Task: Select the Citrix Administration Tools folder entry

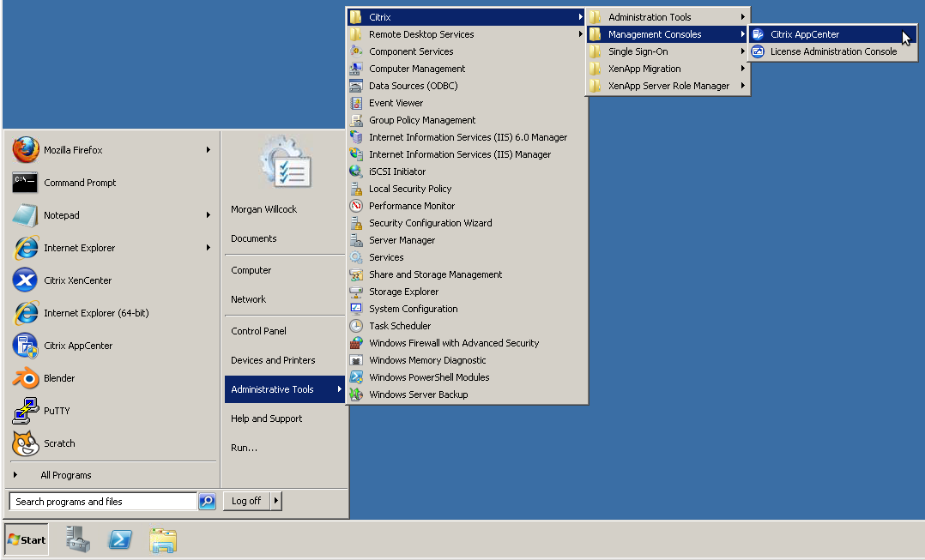Action: tap(668, 17)
